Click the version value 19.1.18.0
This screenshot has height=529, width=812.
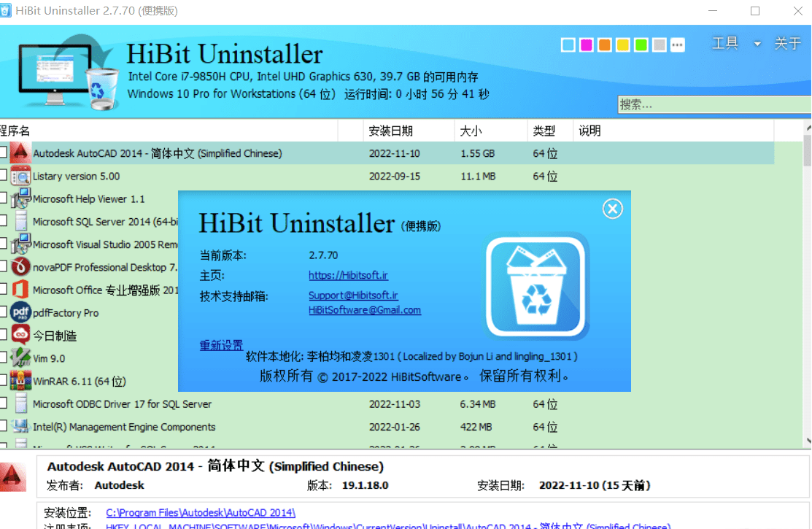click(x=365, y=485)
